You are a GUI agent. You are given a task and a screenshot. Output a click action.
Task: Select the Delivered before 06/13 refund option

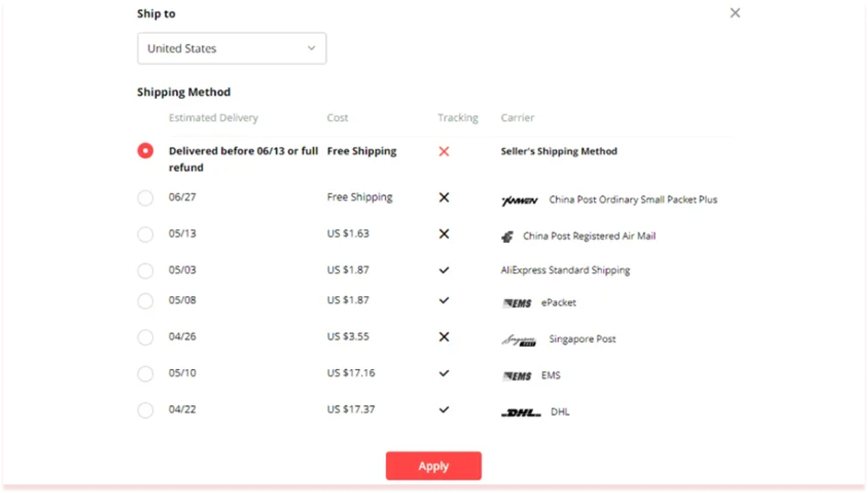[145, 151]
